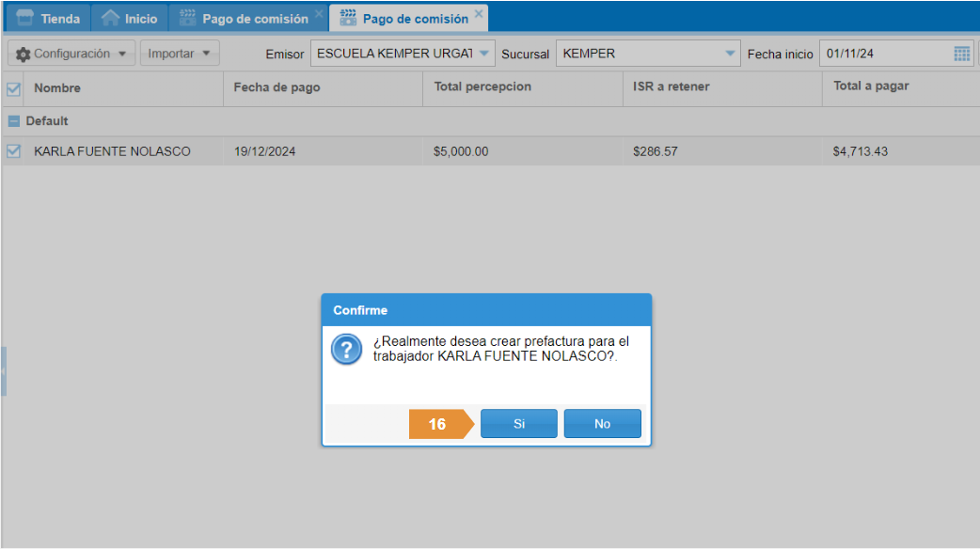This screenshot has height=549, width=980.
Task: Collapse the Default group
Action: click(13, 121)
